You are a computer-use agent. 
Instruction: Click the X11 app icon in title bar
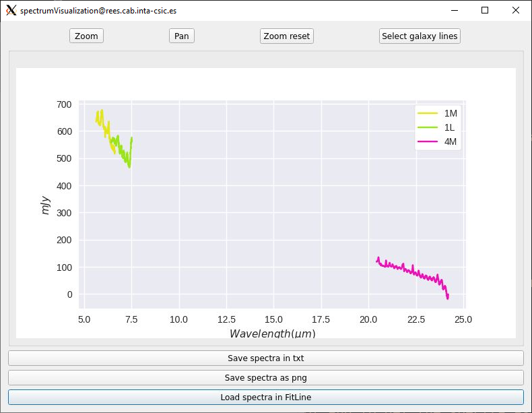[11, 11]
